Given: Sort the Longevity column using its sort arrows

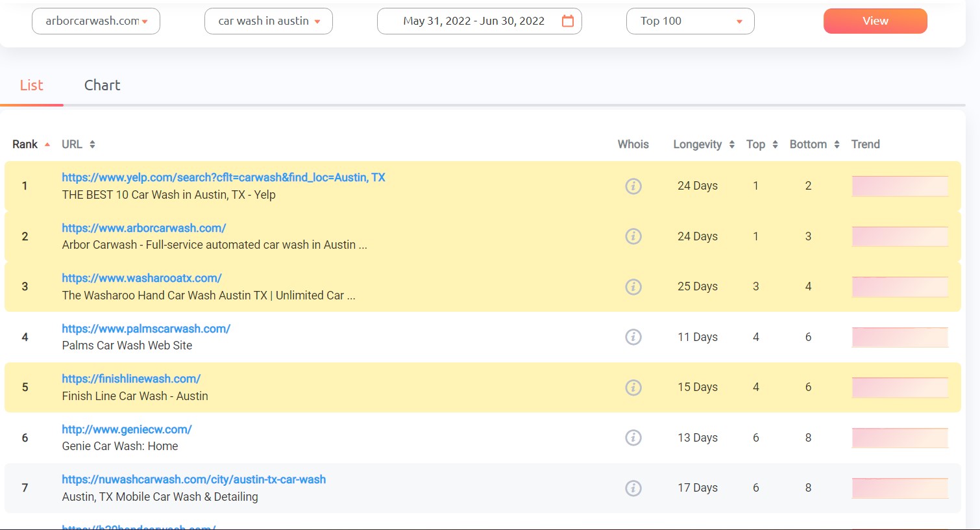Looking at the screenshot, I should tap(732, 144).
